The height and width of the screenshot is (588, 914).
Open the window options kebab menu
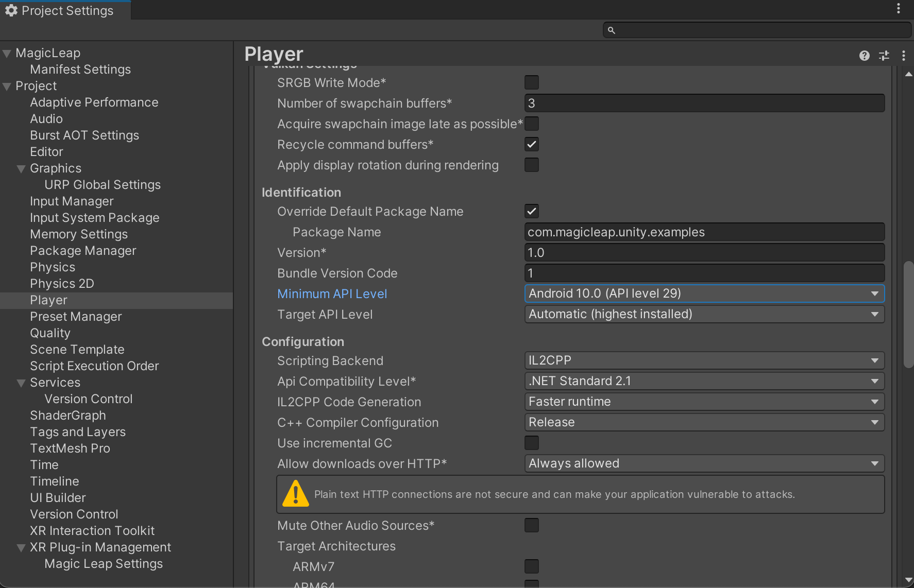(899, 8)
